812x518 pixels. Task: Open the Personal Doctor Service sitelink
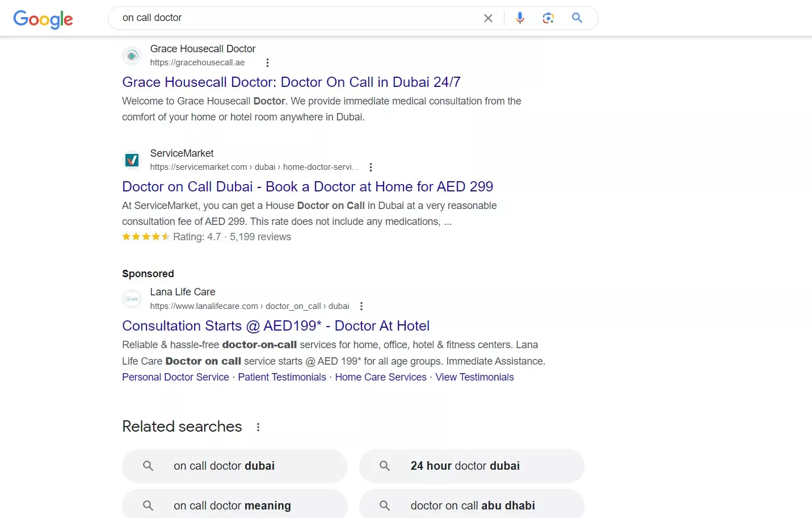(175, 377)
